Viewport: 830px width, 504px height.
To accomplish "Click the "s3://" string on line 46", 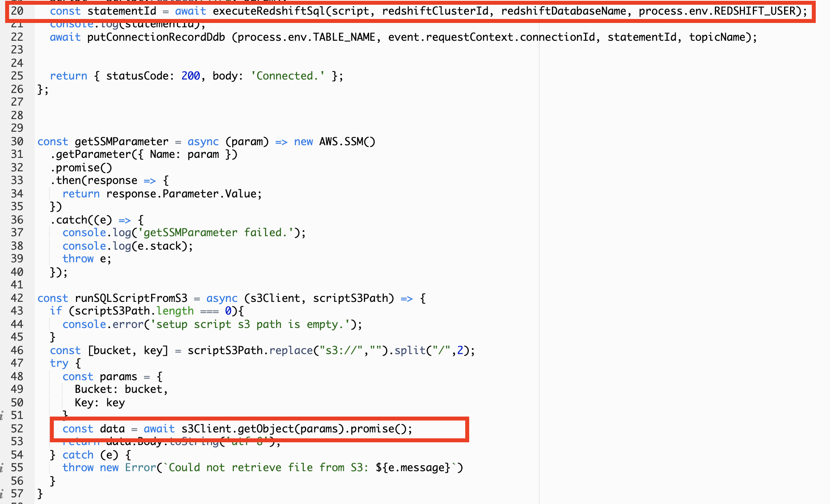I will pyautogui.click(x=341, y=350).
